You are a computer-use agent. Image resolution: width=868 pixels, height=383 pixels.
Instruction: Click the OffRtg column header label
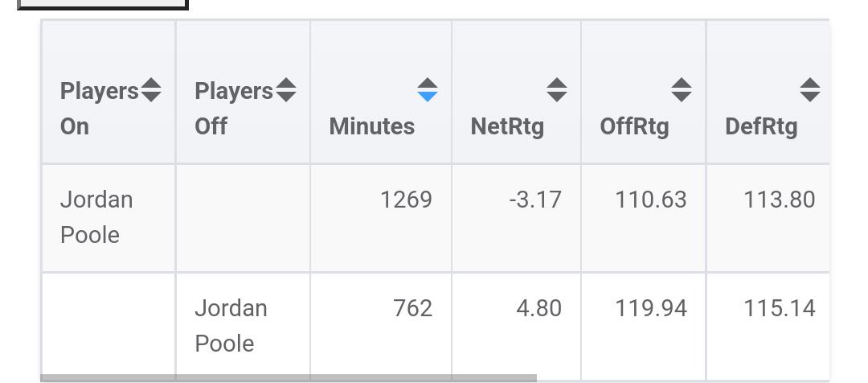click(x=634, y=127)
